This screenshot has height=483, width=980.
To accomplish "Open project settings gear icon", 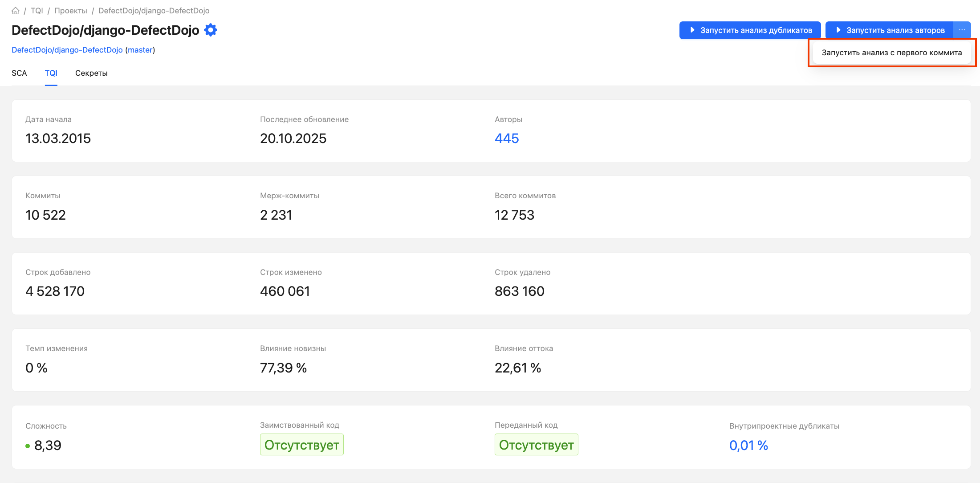I will click(x=211, y=30).
